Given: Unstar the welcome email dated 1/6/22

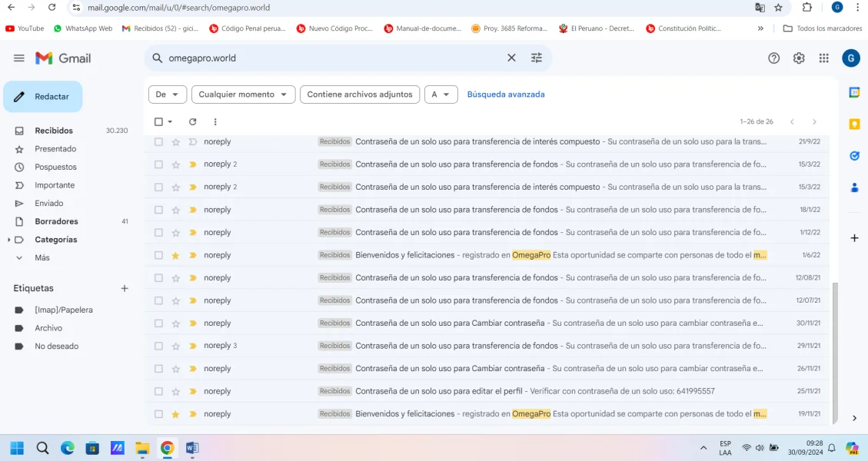Looking at the screenshot, I should (175, 255).
